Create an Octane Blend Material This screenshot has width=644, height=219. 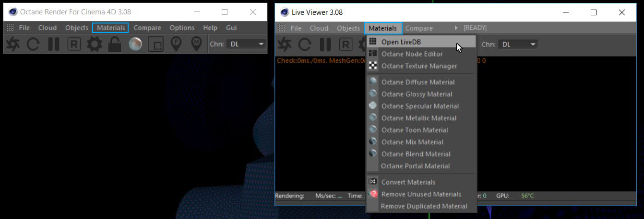pyautogui.click(x=421, y=154)
